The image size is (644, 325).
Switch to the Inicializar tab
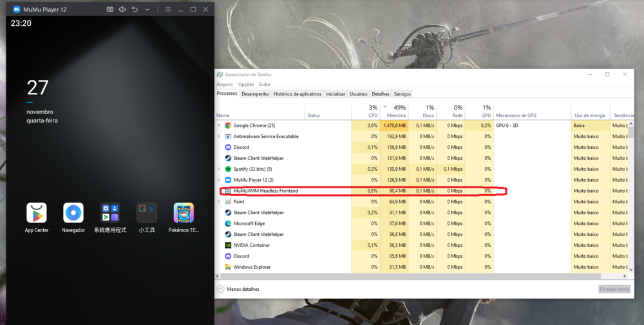(336, 94)
